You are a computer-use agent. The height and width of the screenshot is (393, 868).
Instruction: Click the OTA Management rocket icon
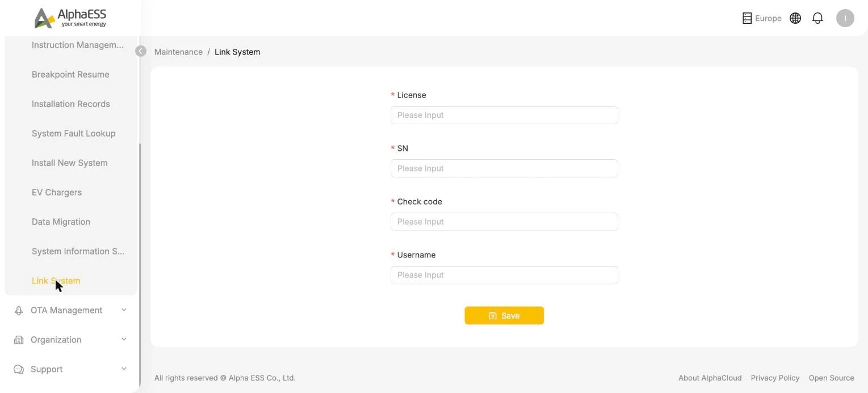pyautogui.click(x=19, y=310)
